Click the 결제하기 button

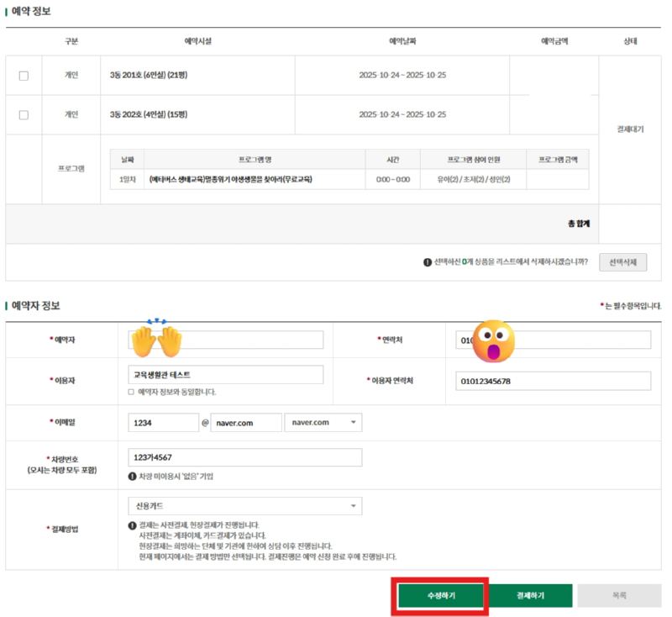[530, 595]
